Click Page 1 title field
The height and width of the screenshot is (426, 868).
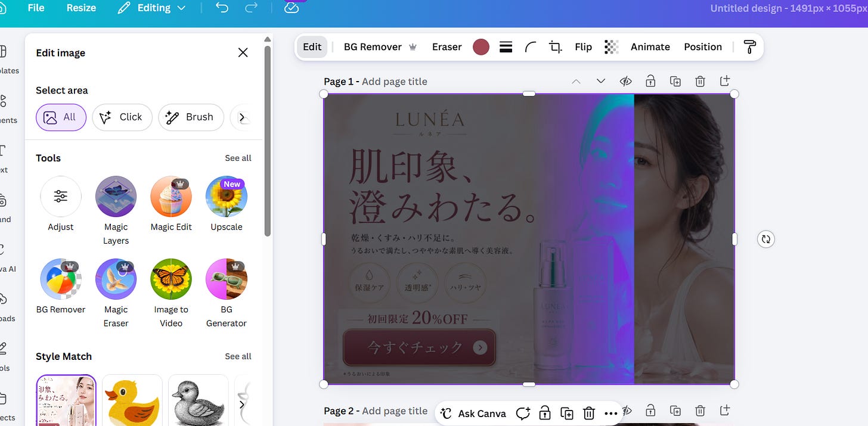pos(395,82)
